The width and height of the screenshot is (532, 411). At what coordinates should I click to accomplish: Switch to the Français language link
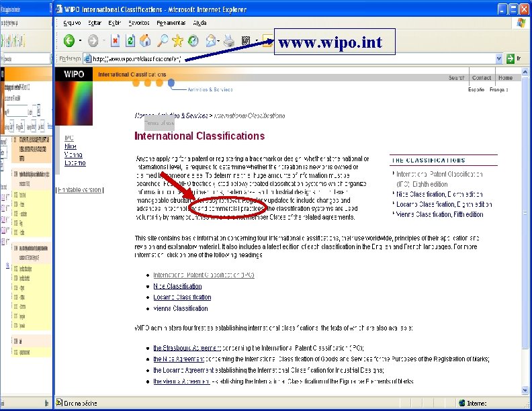[x=498, y=89]
